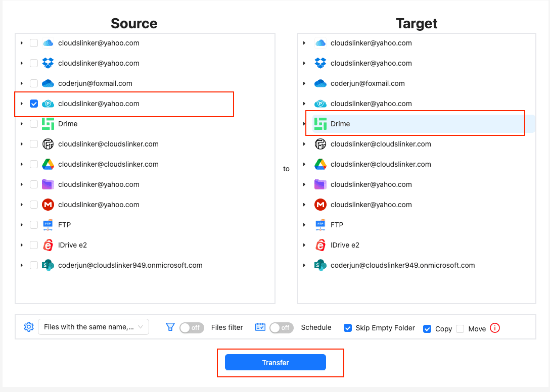Click the IDrive e2 icon in Target
Viewport: 550px width, 392px height.
320,245
